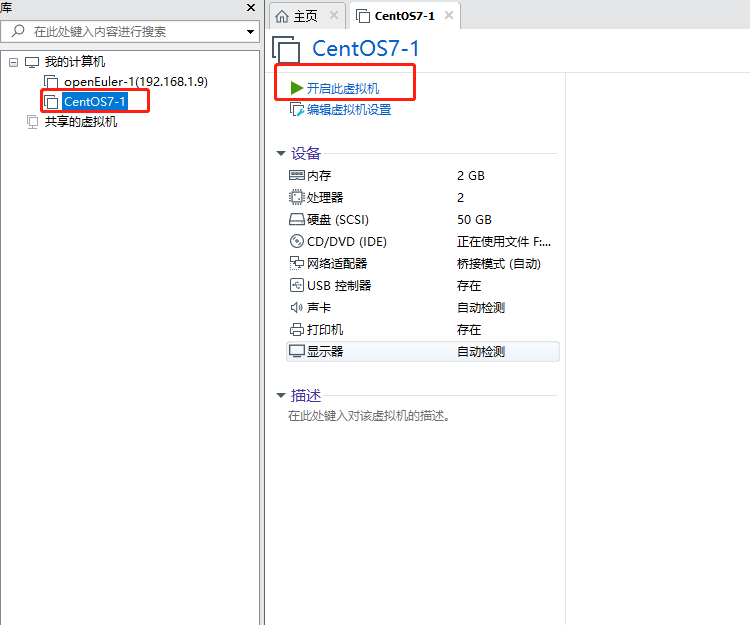This screenshot has height=625, width=750.
Task: Click 存在 value in the 打印机 row
Action: [x=469, y=329]
